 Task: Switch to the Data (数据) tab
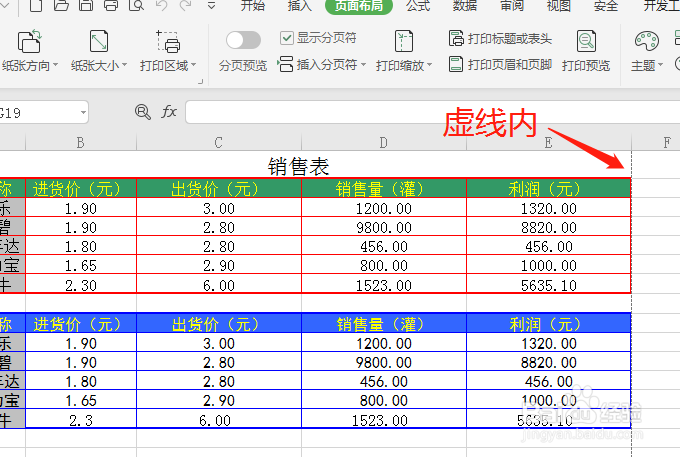point(464,5)
